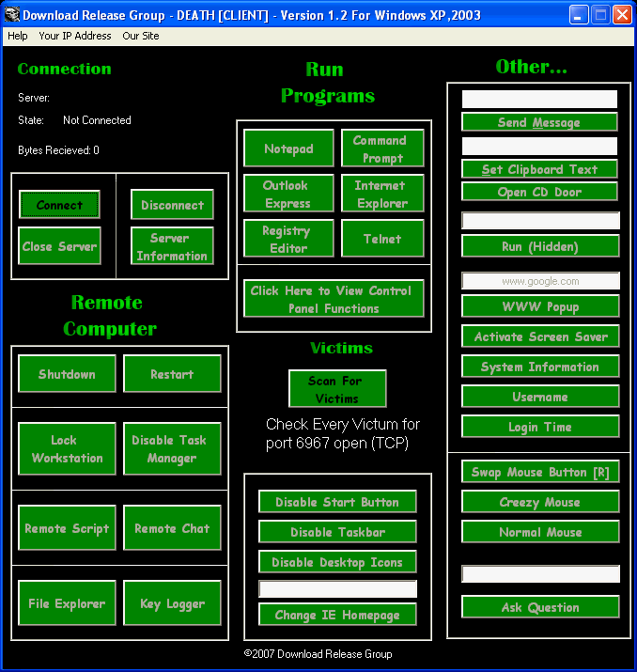Select the Normal Mouse button

click(x=540, y=532)
